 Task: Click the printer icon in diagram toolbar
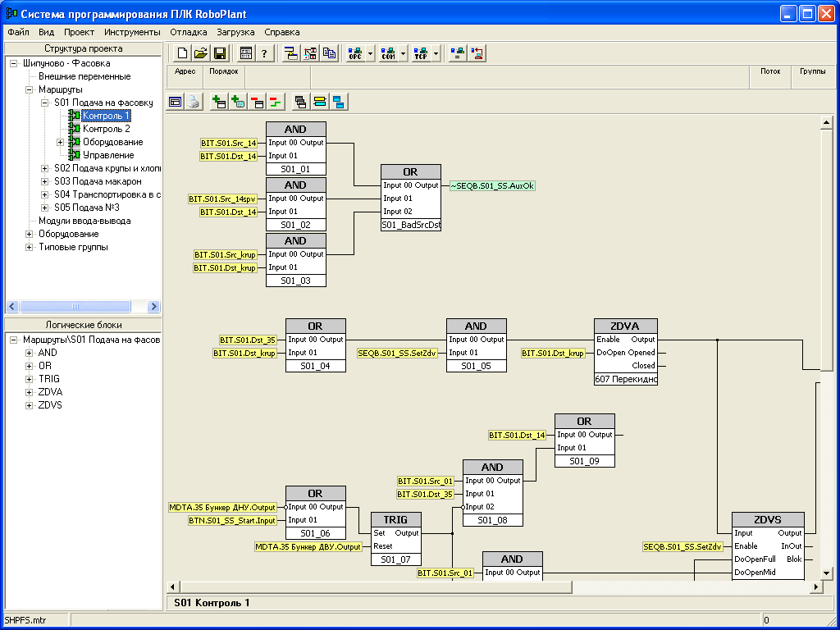tap(193, 102)
